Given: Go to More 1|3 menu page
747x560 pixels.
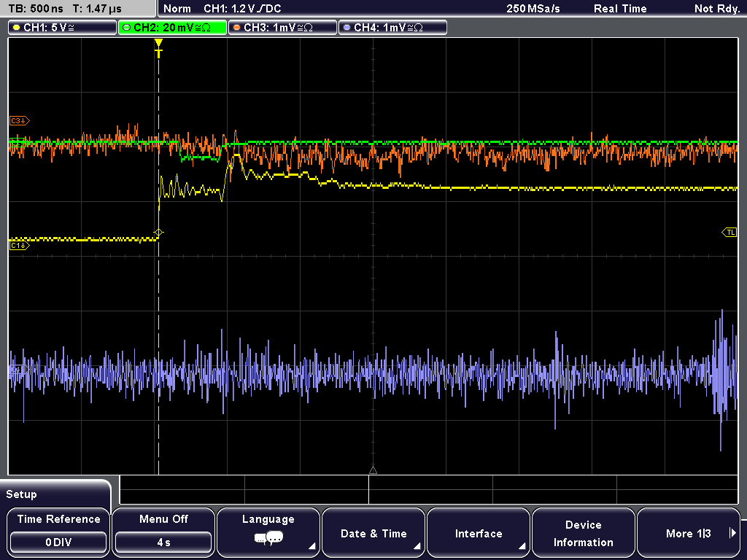Looking at the screenshot, I should 689,532.
